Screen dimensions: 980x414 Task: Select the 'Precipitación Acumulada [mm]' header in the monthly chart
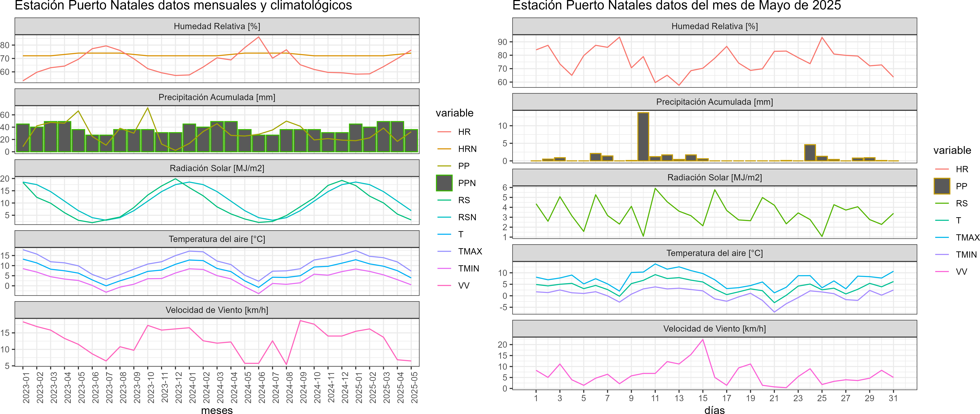point(217,97)
